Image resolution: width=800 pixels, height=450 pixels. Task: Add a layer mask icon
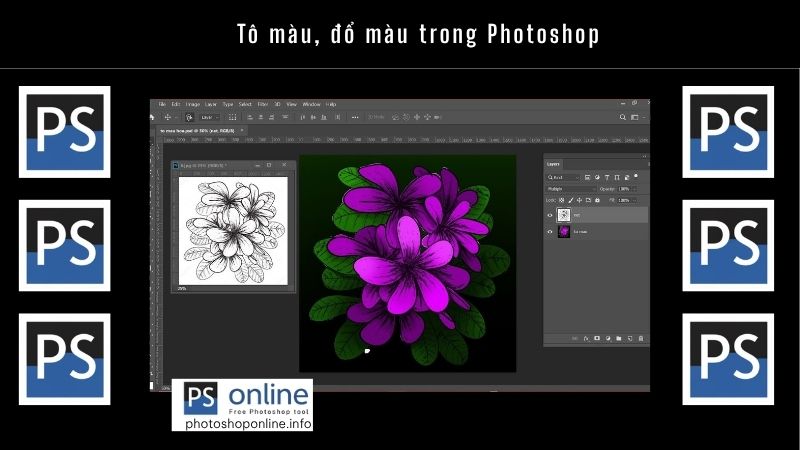[x=597, y=338]
